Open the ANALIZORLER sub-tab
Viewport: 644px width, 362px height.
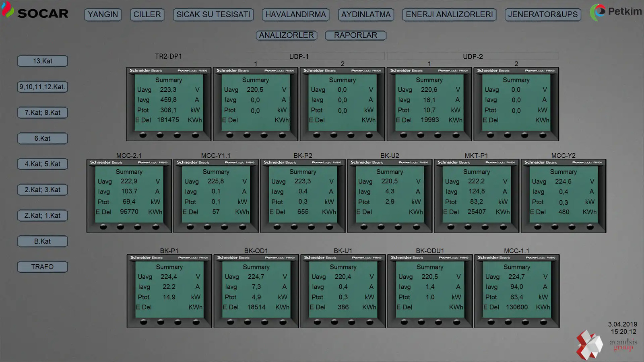coord(286,35)
